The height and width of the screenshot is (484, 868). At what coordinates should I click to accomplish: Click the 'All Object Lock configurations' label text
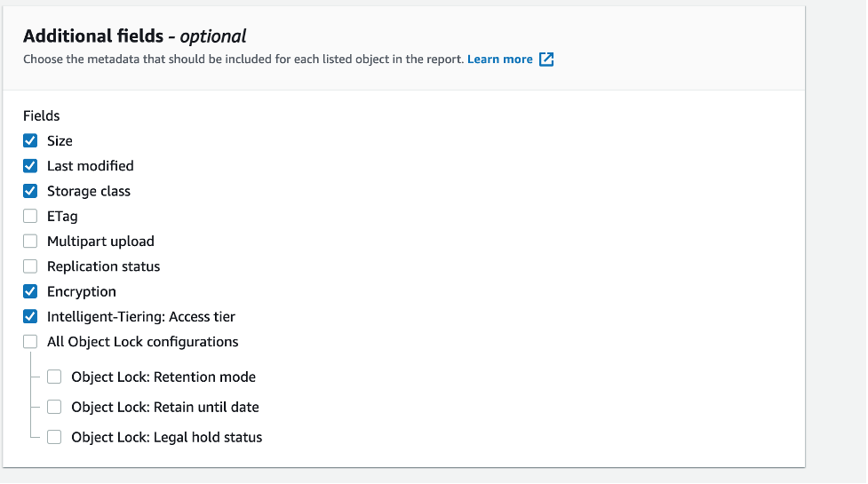point(143,342)
